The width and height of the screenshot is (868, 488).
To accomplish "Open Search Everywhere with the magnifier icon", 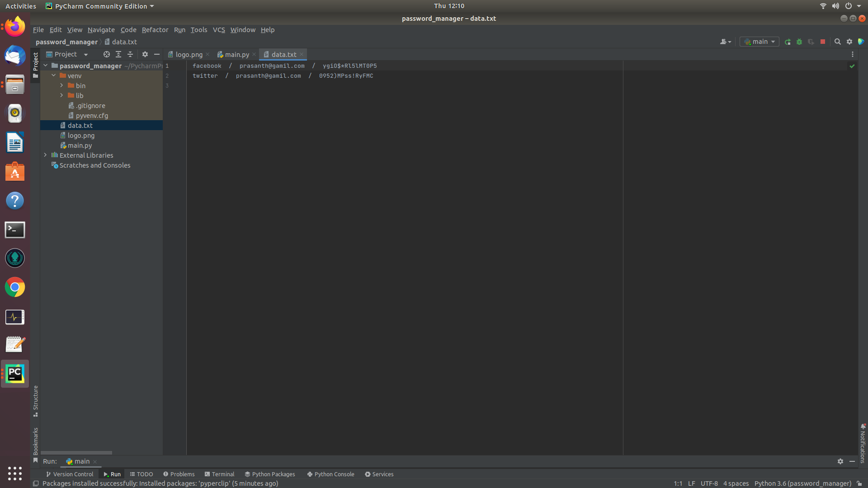I will (838, 42).
